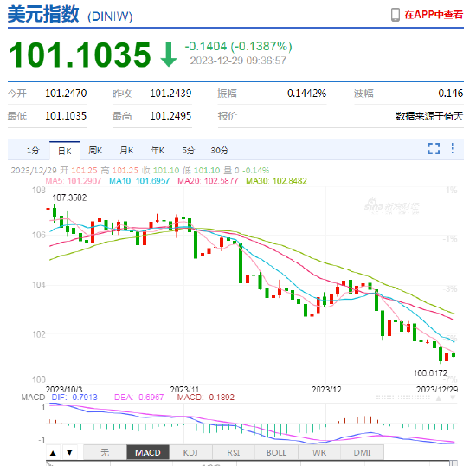Screen dimensions: 476x466
Task: Click the green down arrow beside price
Action: pyautogui.click(x=169, y=55)
